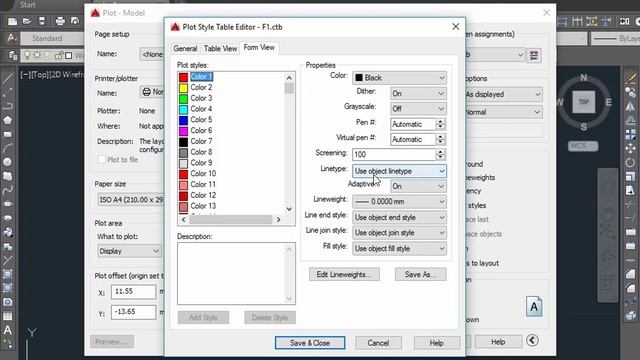This screenshot has width=640, height=360.
Task: Click the Layer Properties manager icon
Action: 12,55
